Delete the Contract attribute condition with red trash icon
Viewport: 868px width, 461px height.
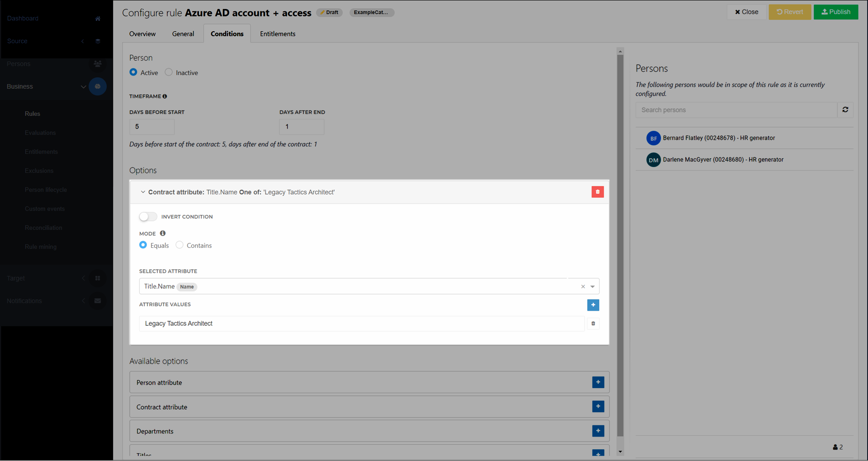[597, 192]
